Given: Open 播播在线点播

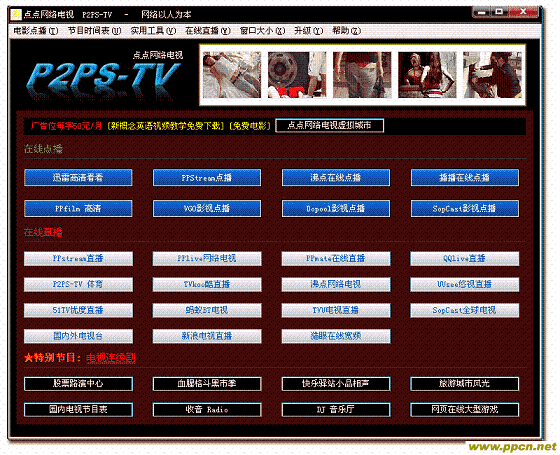Looking at the screenshot, I should 465,178.
